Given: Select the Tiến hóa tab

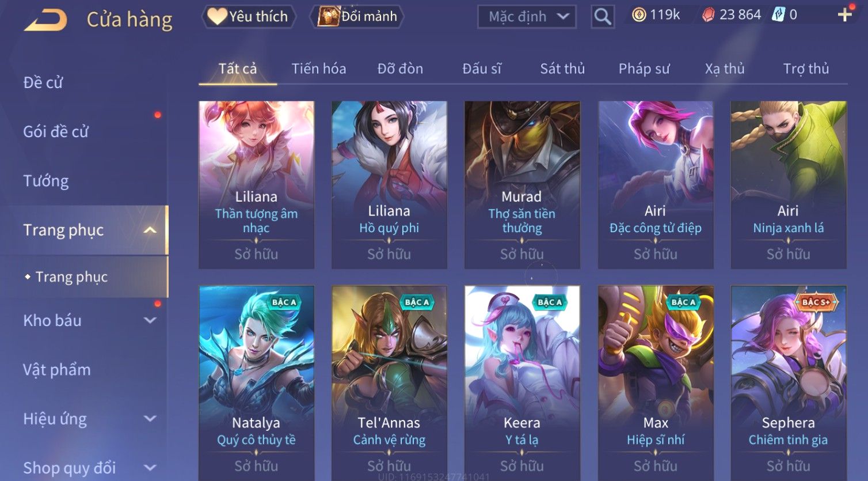Looking at the screenshot, I should pos(319,69).
